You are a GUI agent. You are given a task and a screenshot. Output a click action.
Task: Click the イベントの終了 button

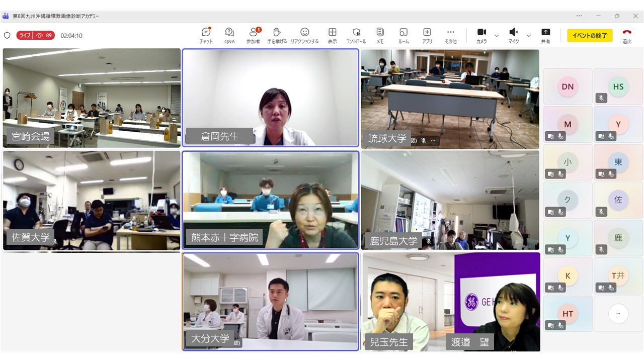(x=590, y=36)
